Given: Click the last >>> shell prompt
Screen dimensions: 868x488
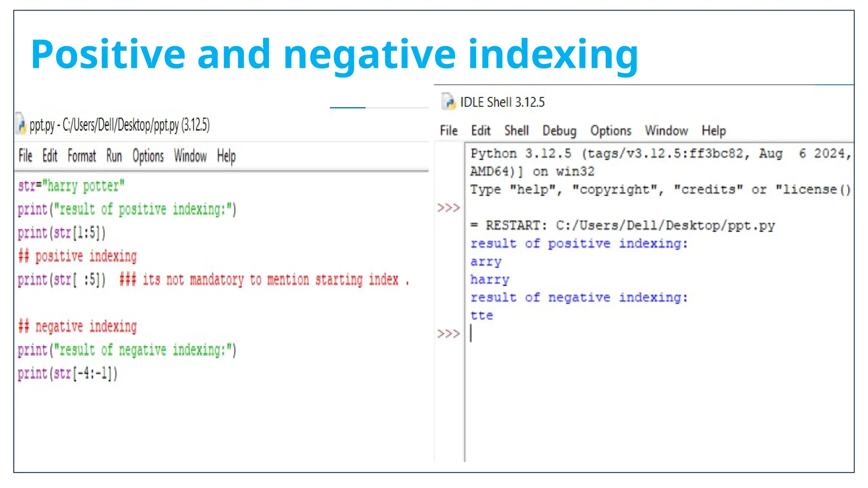Looking at the screenshot, I should pyautogui.click(x=449, y=334).
